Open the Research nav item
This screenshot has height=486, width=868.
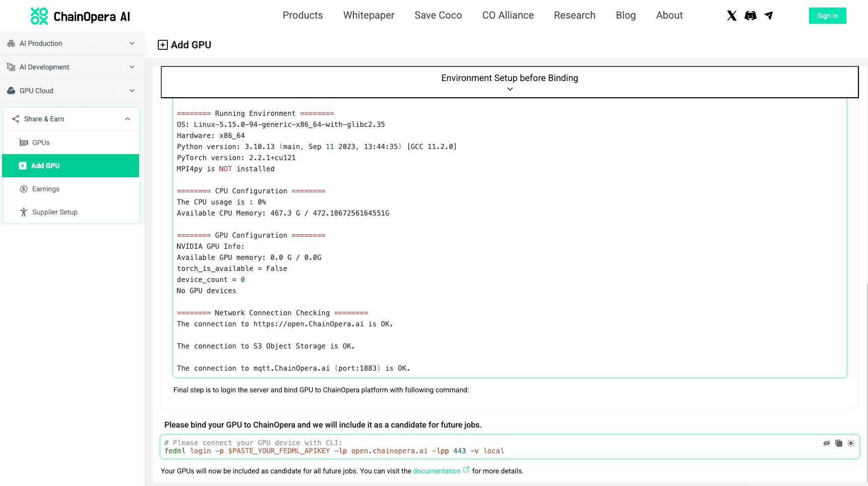pyautogui.click(x=574, y=16)
